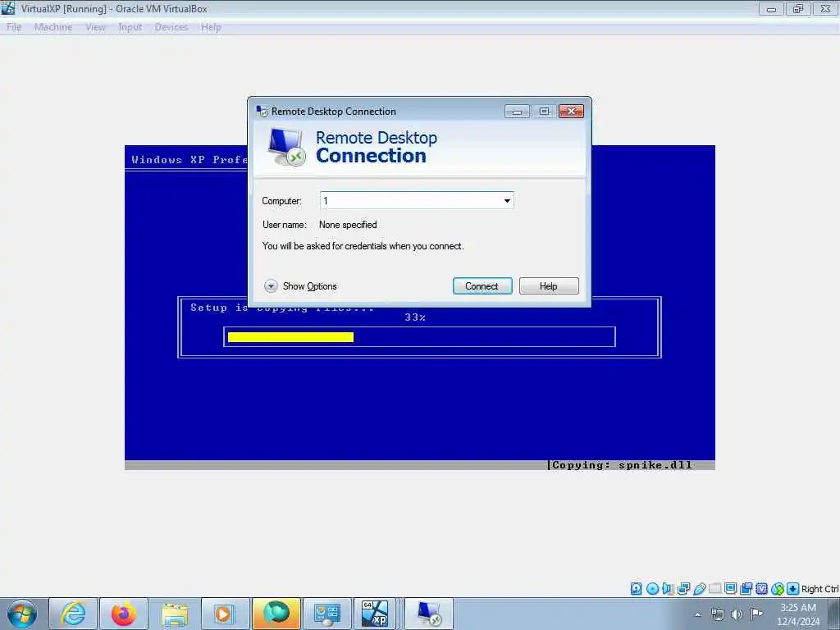Launch Firefox from the taskbar
The width and height of the screenshot is (840, 630).
[x=124, y=614]
